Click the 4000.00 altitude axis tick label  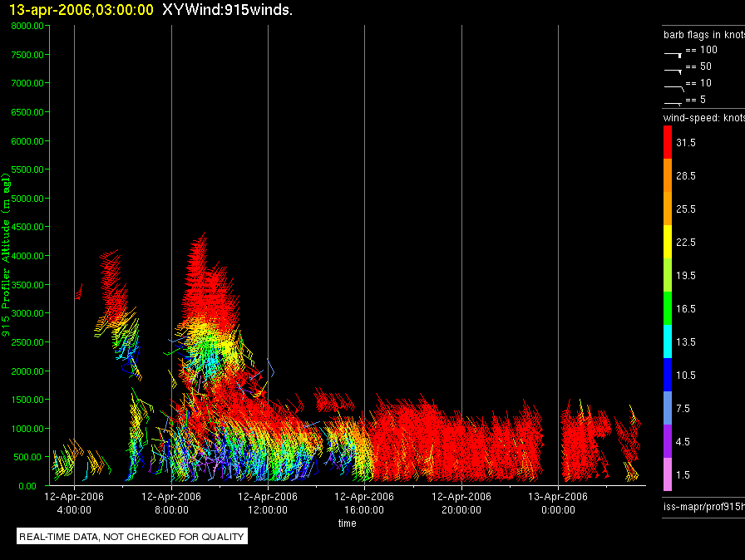[27, 256]
